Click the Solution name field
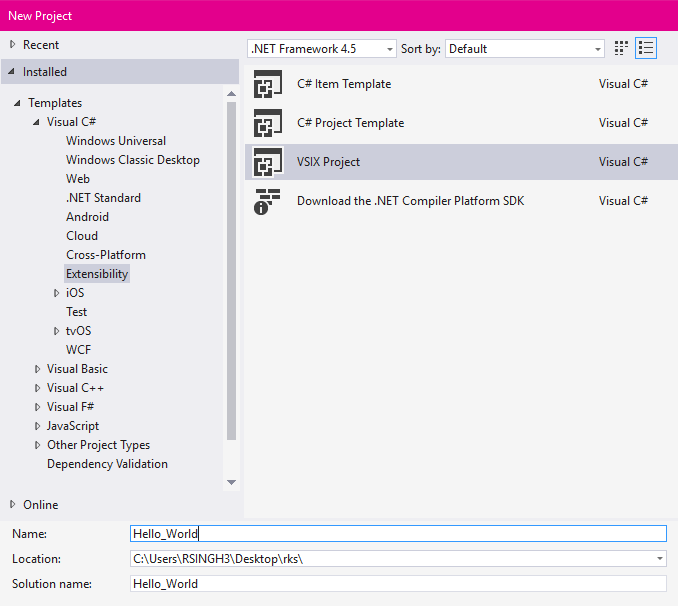Screen dimensions: 678x606 coord(398,584)
